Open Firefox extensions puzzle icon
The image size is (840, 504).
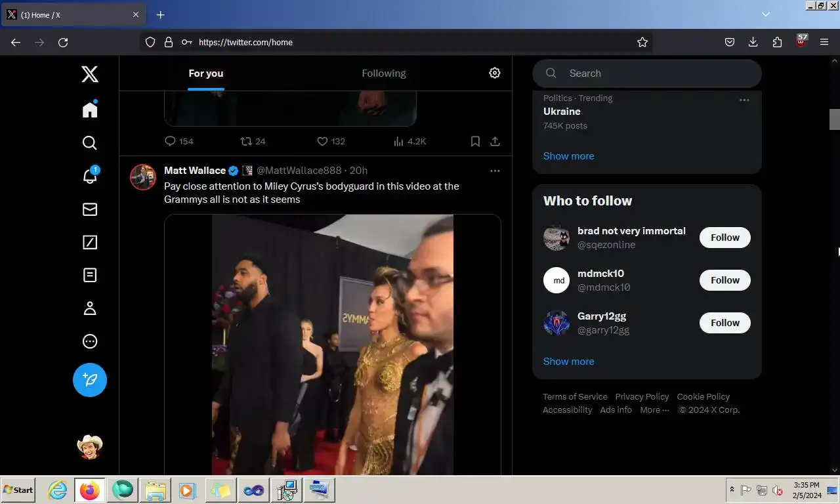(x=777, y=42)
